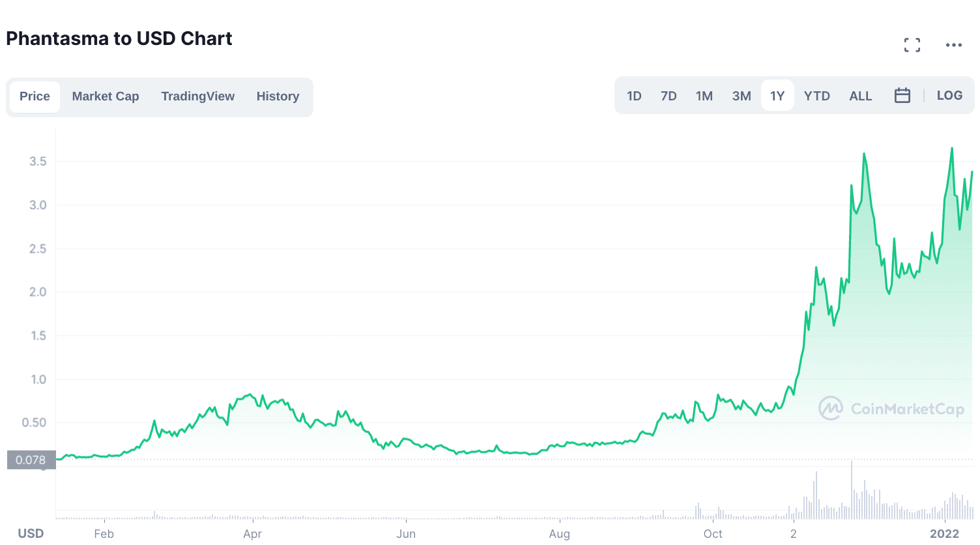Select the 7D time range
Viewport: 980px width, 545px height.
point(669,96)
